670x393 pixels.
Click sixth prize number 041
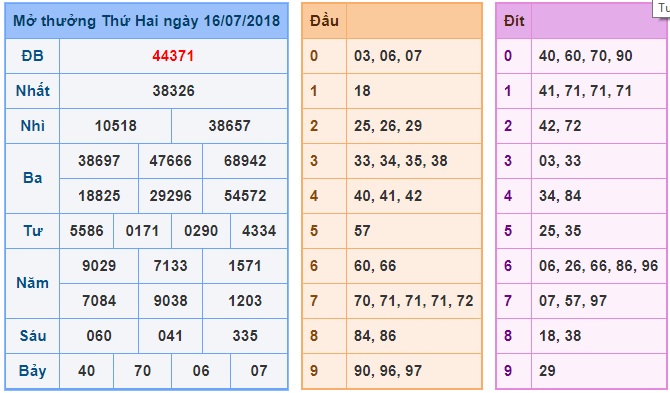170,336
